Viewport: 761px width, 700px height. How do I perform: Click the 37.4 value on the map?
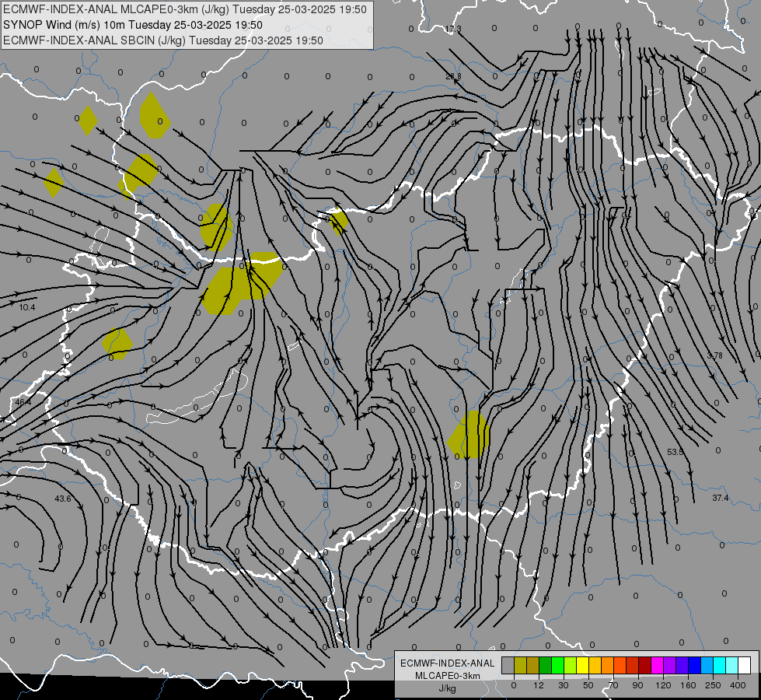pos(721,498)
